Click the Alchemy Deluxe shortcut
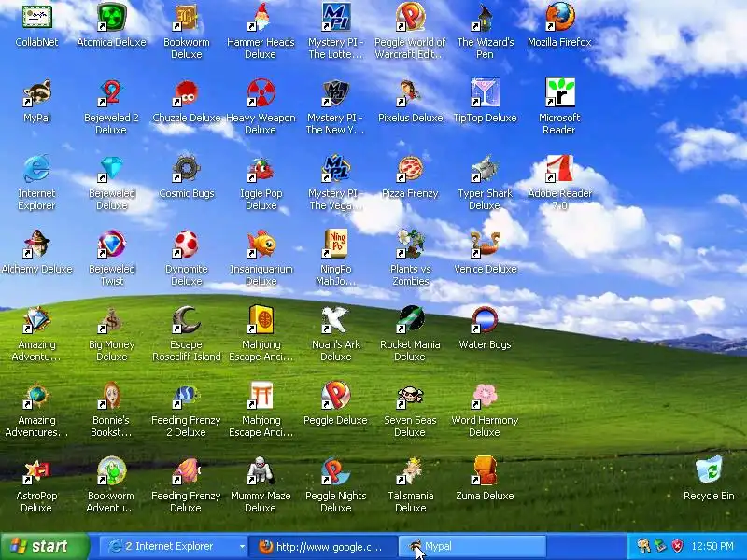 tap(36, 245)
